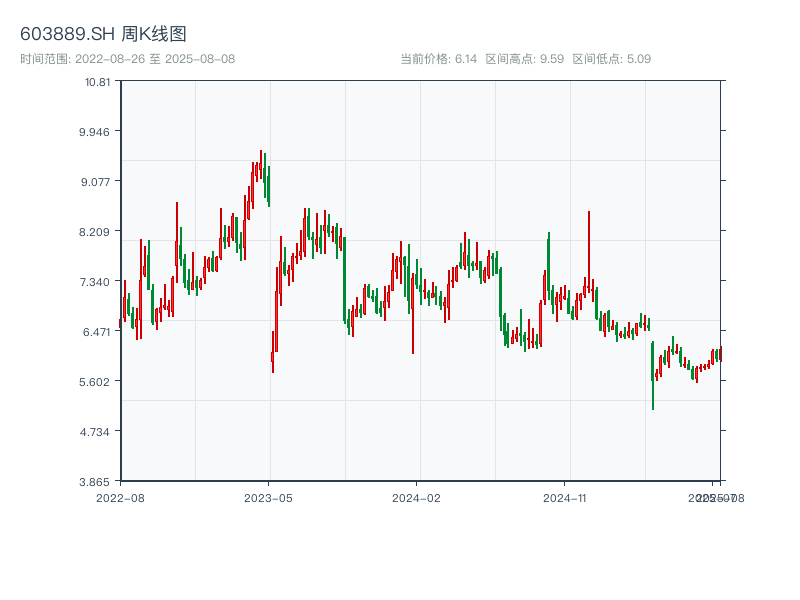Click y-axis value 9.077

pyautogui.click(x=95, y=182)
